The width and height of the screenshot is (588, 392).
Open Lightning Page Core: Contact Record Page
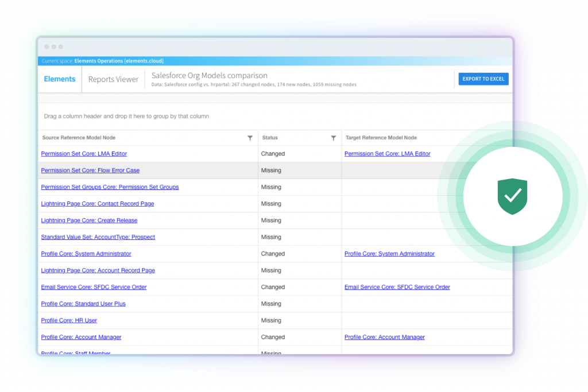click(x=97, y=204)
